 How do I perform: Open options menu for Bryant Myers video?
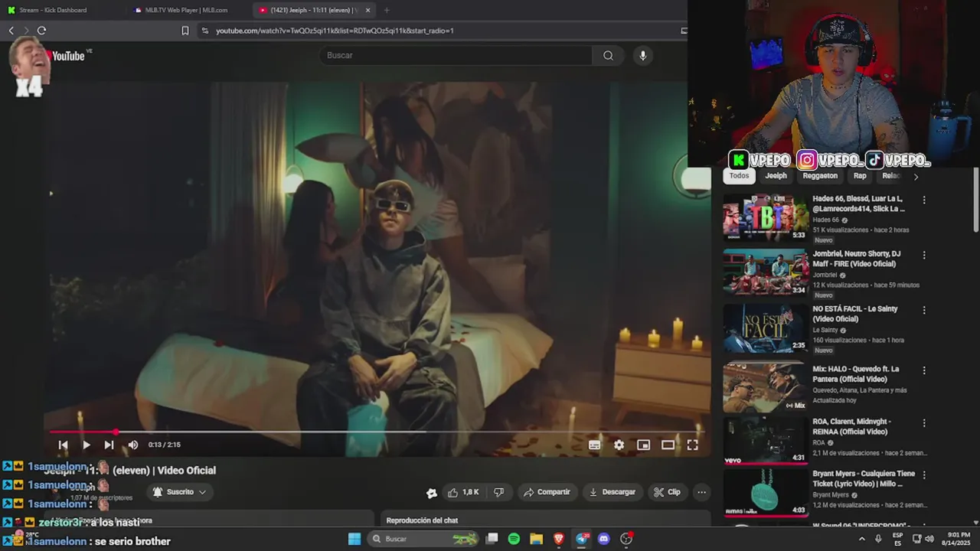924,474
